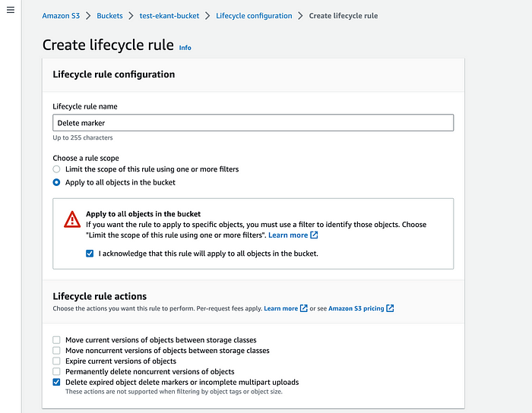Check Permanently delete noncurrent versions of objects
This screenshot has height=413, width=532.
click(x=56, y=371)
